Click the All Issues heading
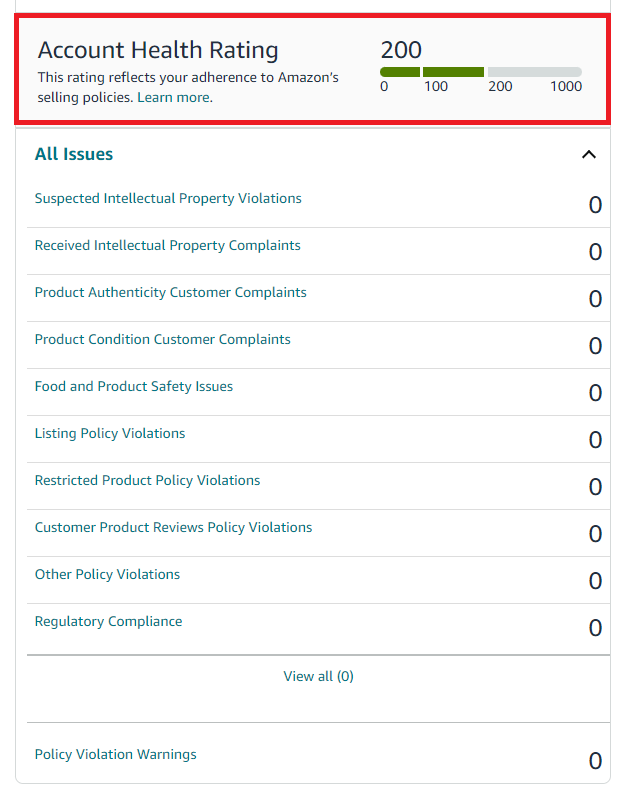Viewport: 627px width, 790px height. click(x=74, y=154)
